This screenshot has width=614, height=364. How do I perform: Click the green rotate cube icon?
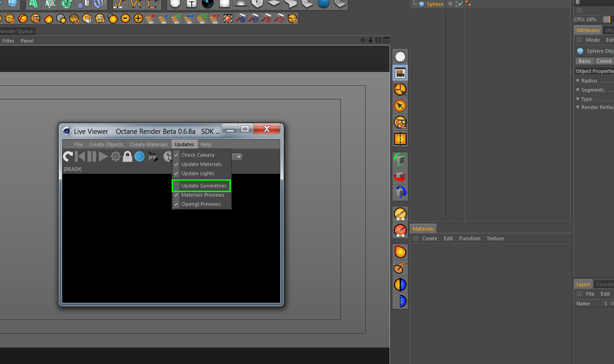pyautogui.click(x=400, y=160)
